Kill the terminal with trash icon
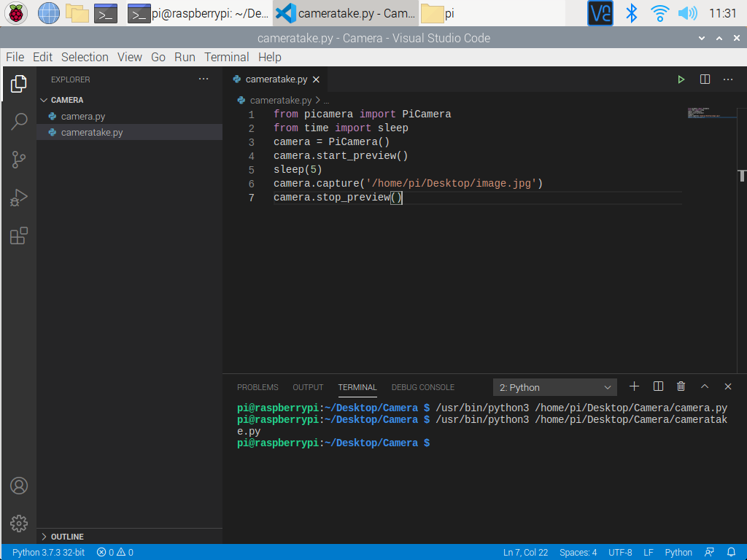Image resolution: width=747 pixels, height=560 pixels. pos(681,386)
